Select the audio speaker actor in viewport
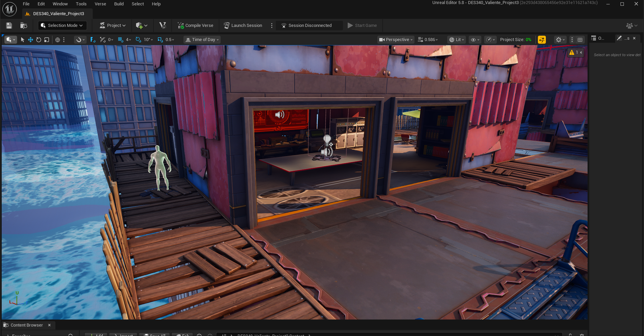Image resolution: width=644 pixels, height=336 pixels. point(280,115)
